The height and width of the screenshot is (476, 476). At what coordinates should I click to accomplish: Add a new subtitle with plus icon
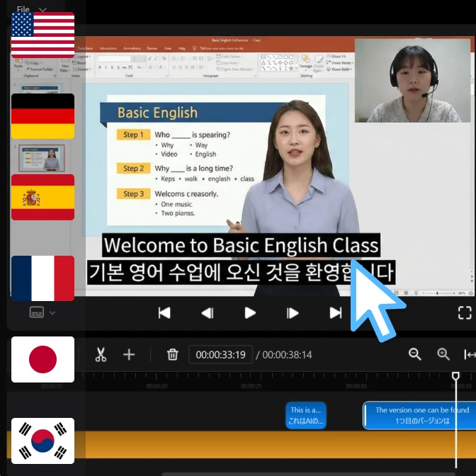pos(129,355)
